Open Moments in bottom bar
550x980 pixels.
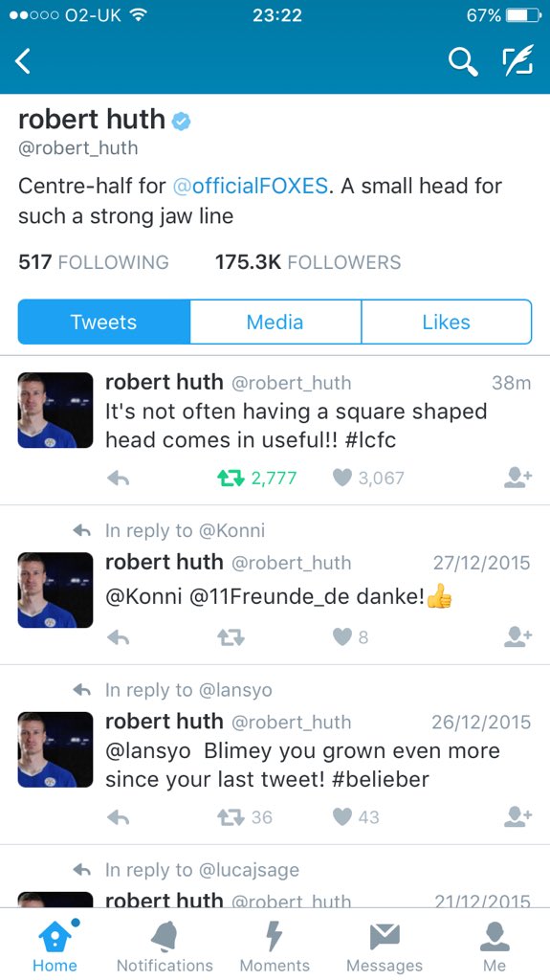click(x=275, y=946)
